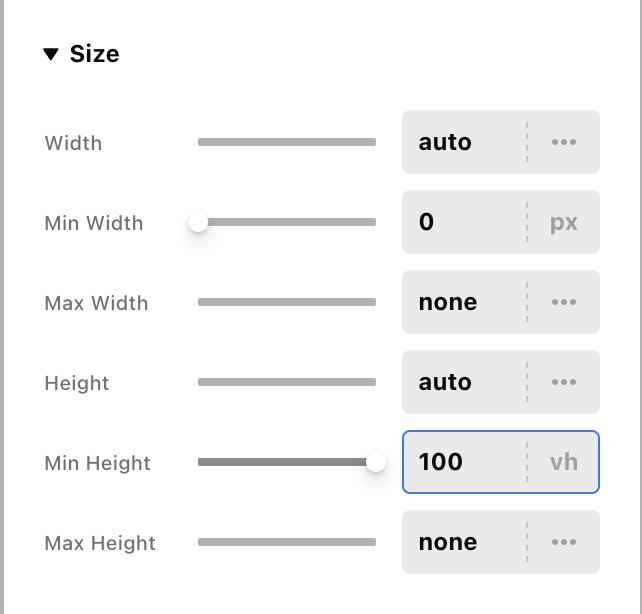Click the Max Height slider track

pyautogui.click(x=287, y=542)
